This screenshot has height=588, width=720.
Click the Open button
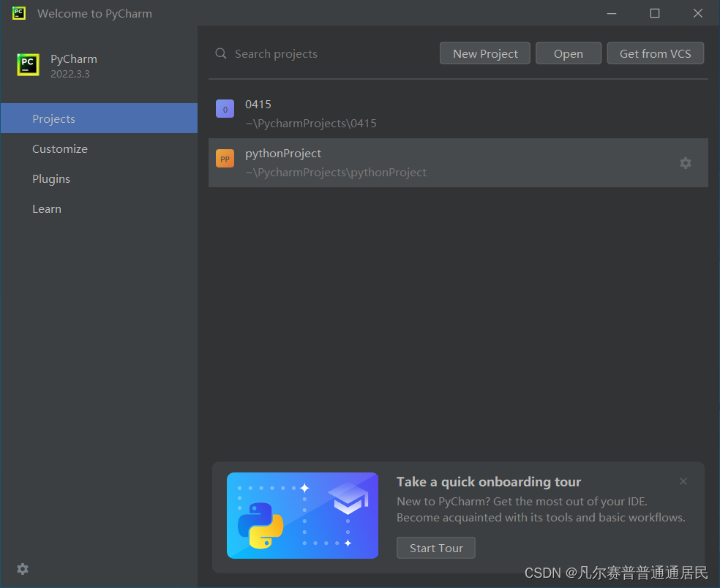point(569,53)
